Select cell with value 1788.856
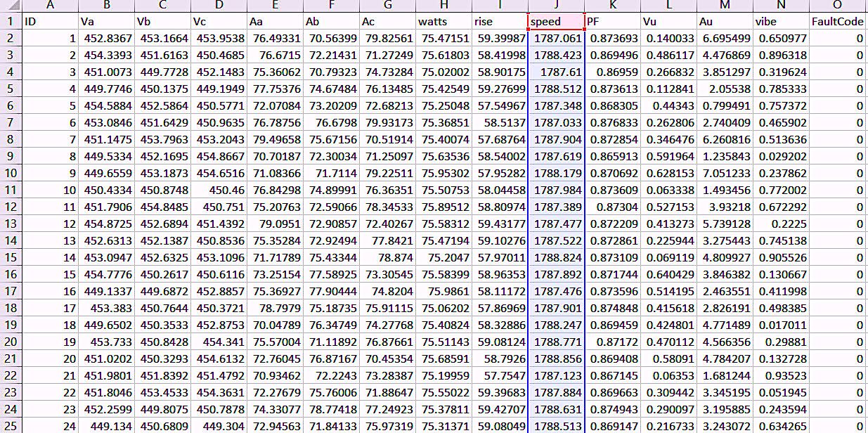This screenshot has width=868, height=433. coord(556,358)
